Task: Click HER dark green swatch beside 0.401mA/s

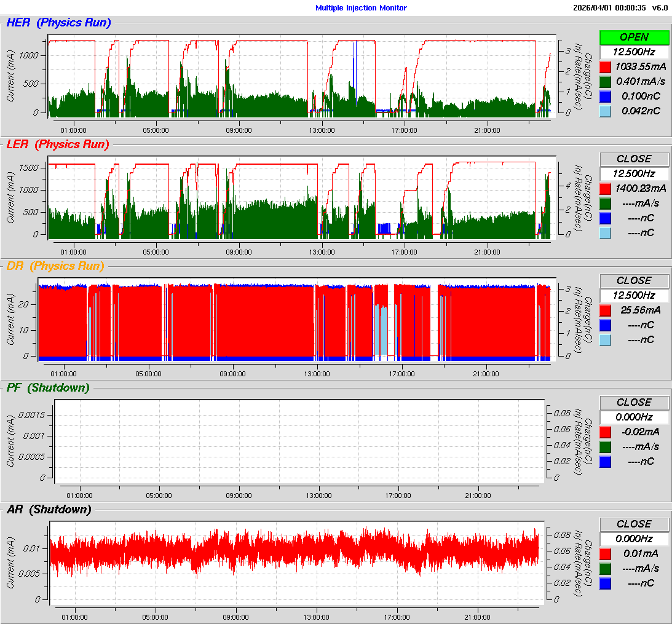Action: (x=606, y=81)
